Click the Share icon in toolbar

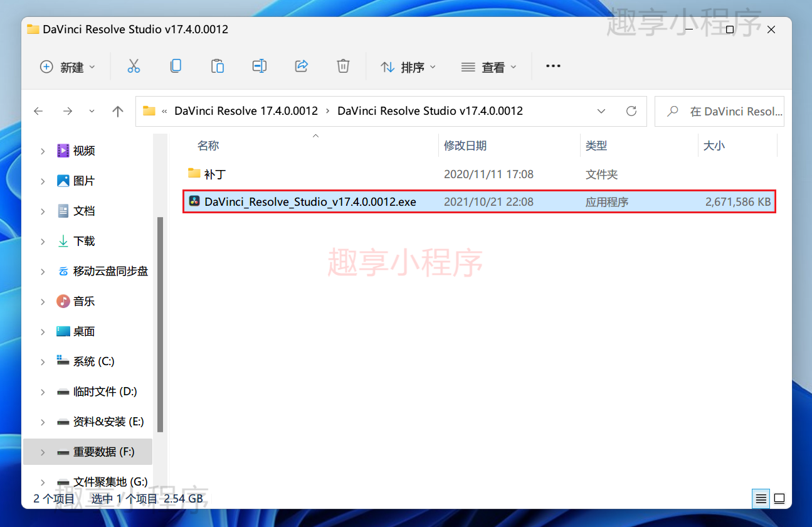point(302,66)
